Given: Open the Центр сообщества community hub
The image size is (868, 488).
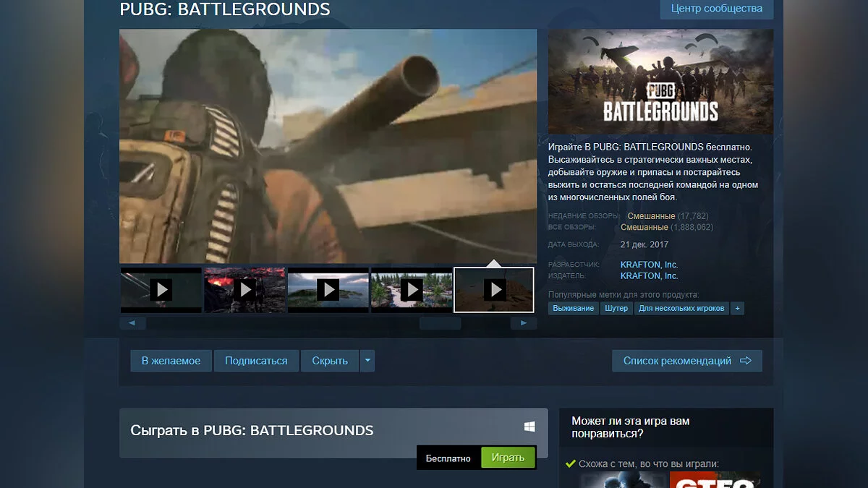Looking at the screenshot, I should [717, 9].
